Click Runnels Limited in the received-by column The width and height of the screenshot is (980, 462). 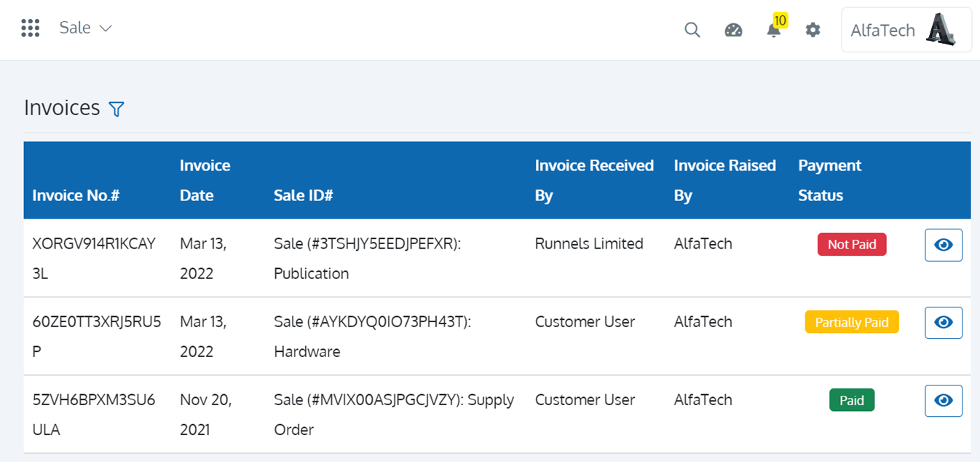pyautogui.click(x=589, y=244)
